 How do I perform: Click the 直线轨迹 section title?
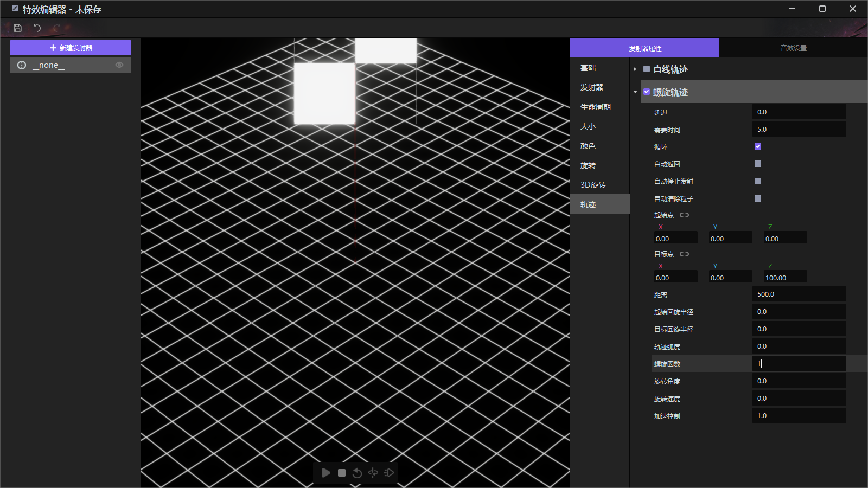tap(671, 69)
